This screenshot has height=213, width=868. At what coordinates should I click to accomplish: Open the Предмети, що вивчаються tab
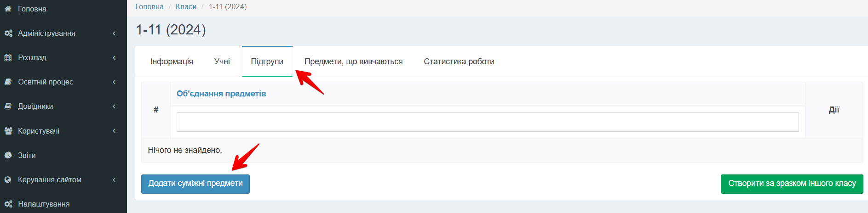[353, 62]
